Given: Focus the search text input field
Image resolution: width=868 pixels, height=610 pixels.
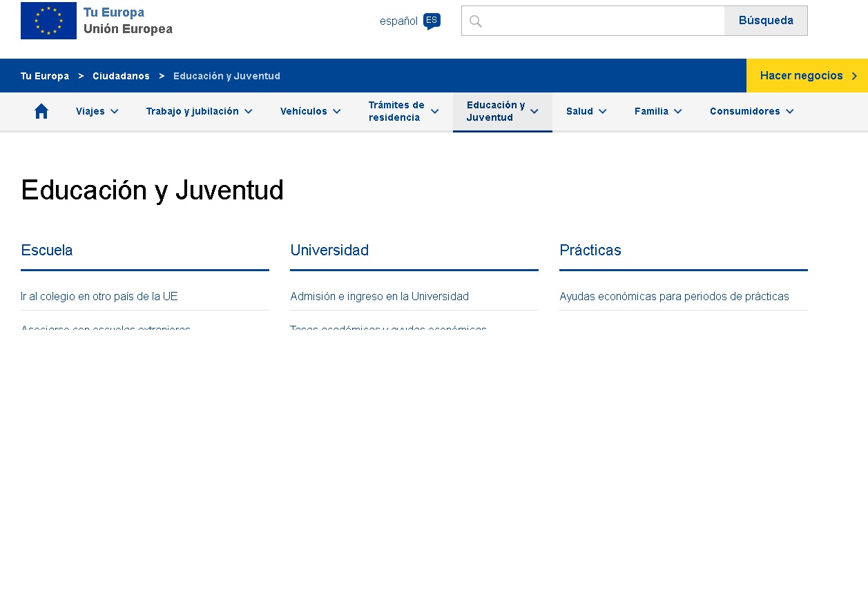Looking at the screenshot, I should [x=601, y=21].
